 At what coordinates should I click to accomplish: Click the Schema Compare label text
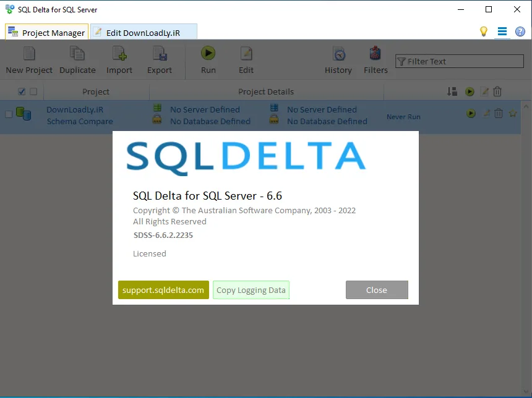[x=80, y=121]
